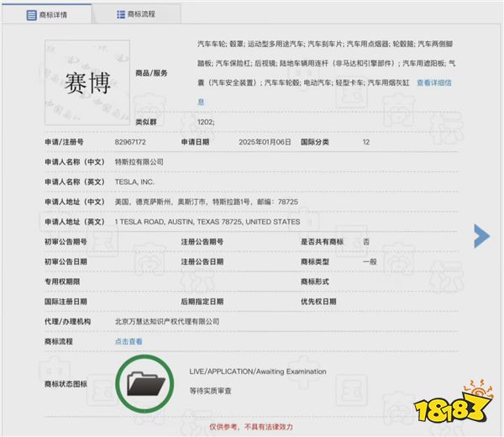Select the text TESLA, INC.
504x437 pixels.
point(134,182)
